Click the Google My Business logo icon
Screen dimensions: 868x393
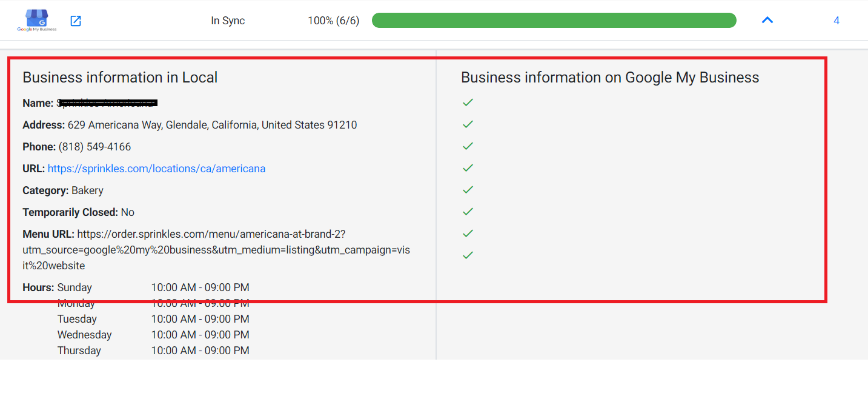(37, 20)
